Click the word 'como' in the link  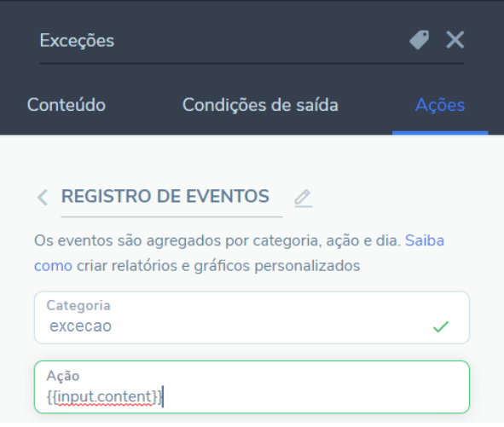[x=53, y=266]
